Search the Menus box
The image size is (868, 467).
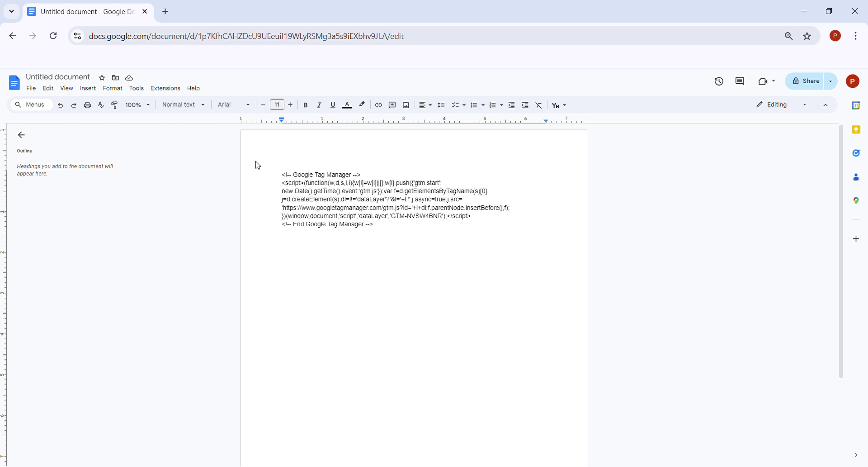pyautogui.click(x=31, y=105)
